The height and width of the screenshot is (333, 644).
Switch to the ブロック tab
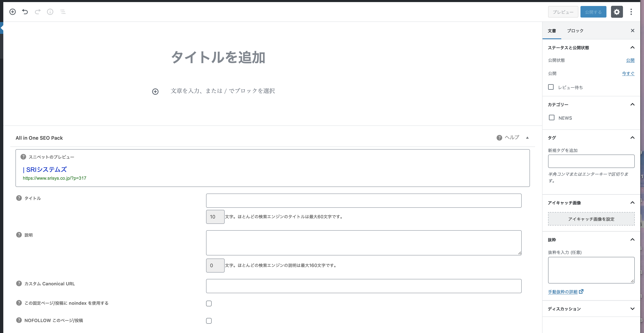click(575, 31)
